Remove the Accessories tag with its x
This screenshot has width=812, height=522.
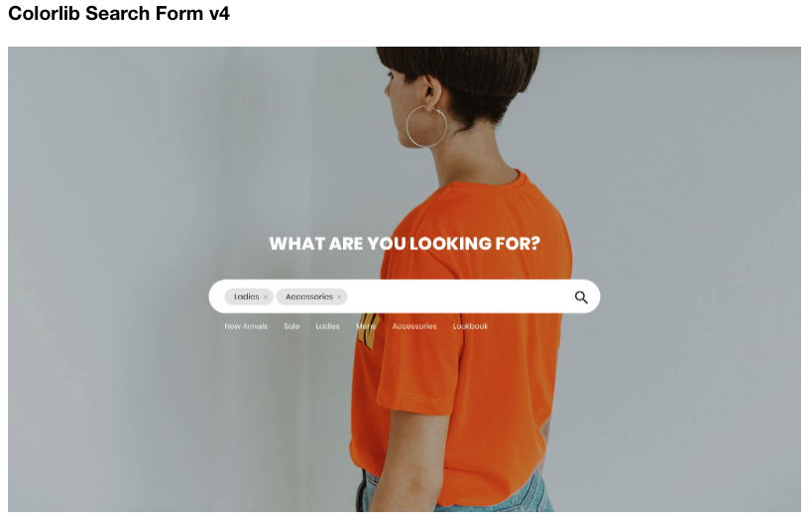[339, 297]
